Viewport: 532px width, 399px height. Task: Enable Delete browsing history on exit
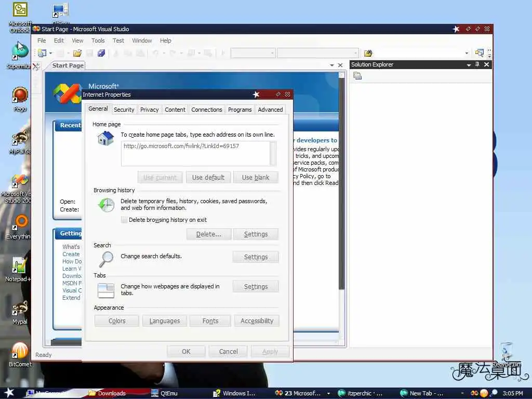125,220
